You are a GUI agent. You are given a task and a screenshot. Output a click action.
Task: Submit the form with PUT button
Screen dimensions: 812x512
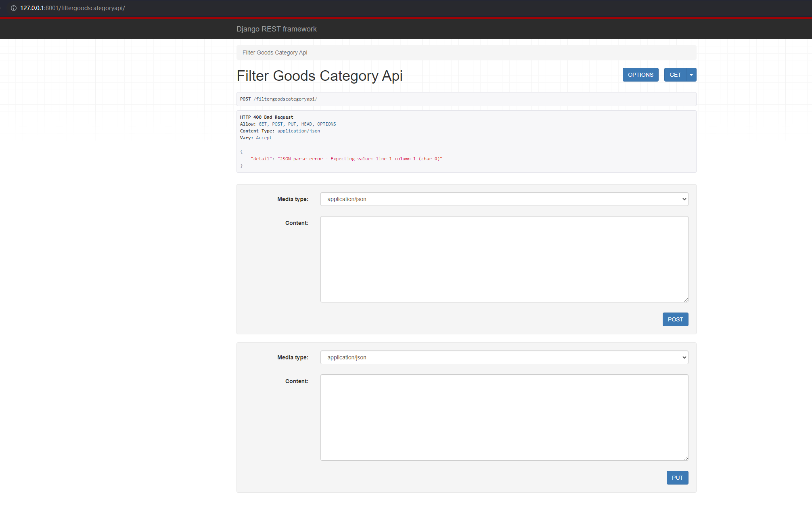click(x=677, y=478)
